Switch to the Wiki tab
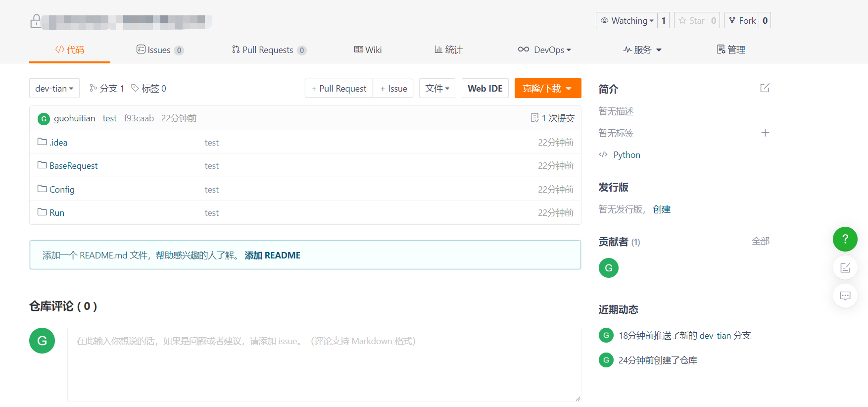The image size is (868, 407). point(368,50)
